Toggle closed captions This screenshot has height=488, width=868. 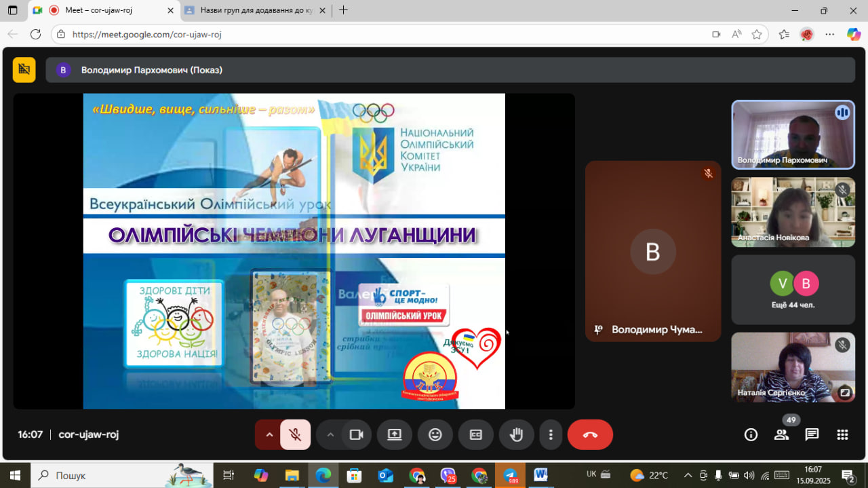click(x=476, y=435)
